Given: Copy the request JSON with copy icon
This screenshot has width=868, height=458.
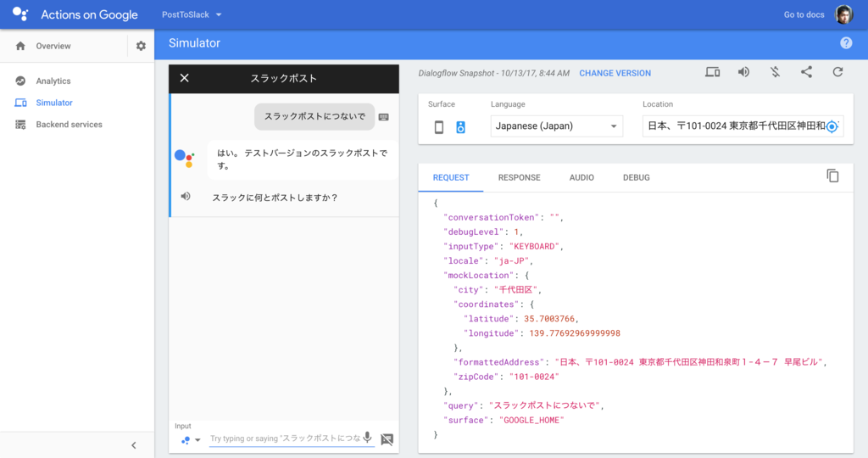Looking at the screenshot, I should click(x=832, y=176).
